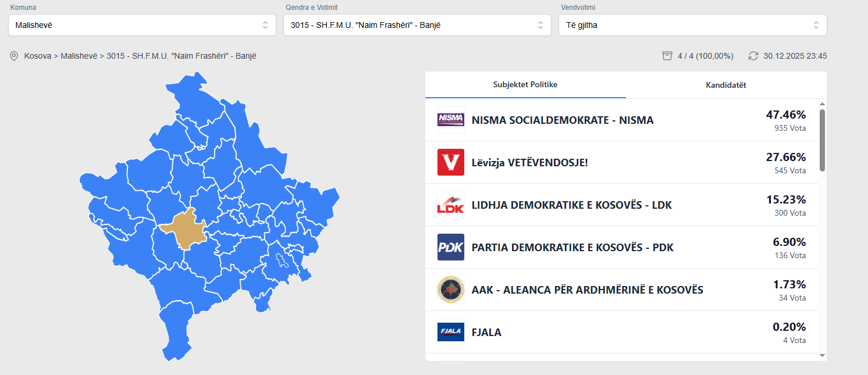
Task: Expand the Vendvotimi dropdown
Action: point(692,25)
